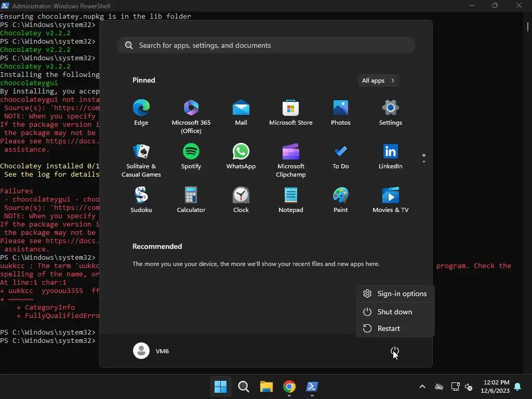The image size is (532, 399).
Task: Open Solitaire & Casual Games
Action: click(141, 160)
